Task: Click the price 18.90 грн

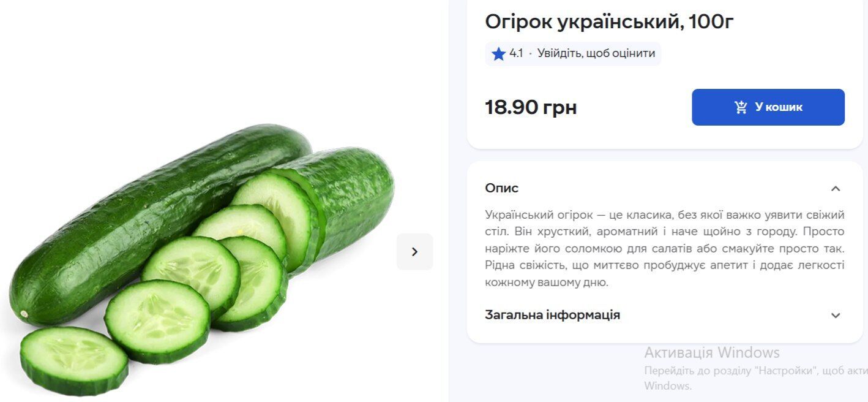Action: click(x=530, y=107)
